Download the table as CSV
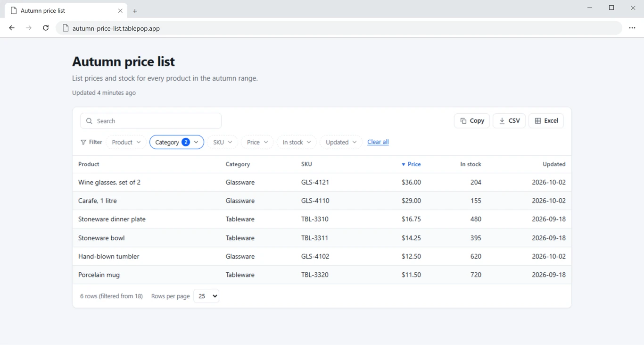Viewport: 644px width, 345px height. pyautogui.click(x=509, y=121)
